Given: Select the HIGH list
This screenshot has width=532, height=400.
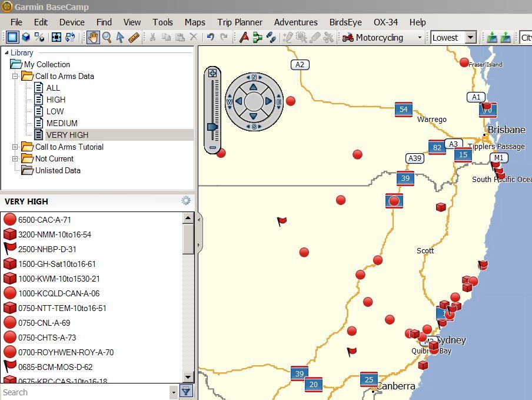Looking at the screenshot, I should tap(56, 100).
